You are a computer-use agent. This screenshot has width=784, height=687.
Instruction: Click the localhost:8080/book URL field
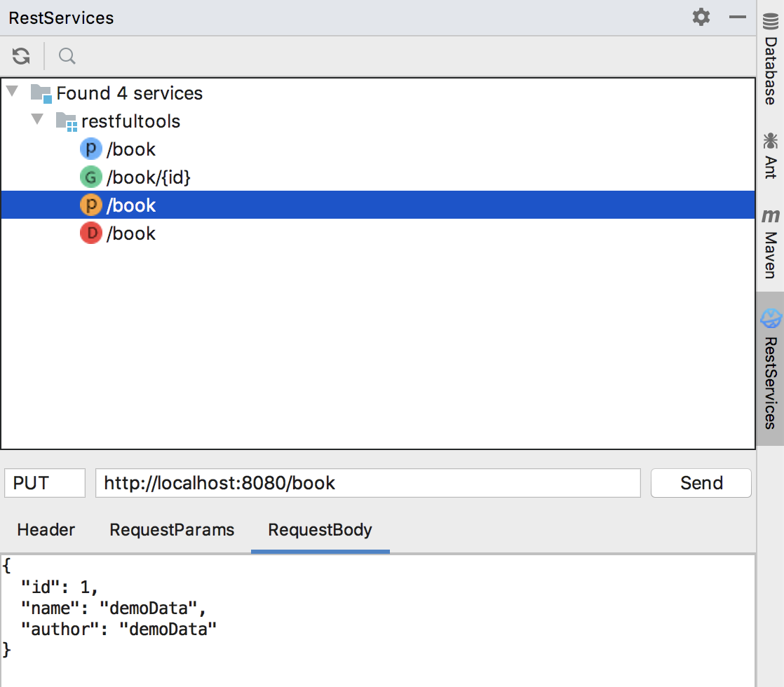(367, 483)
